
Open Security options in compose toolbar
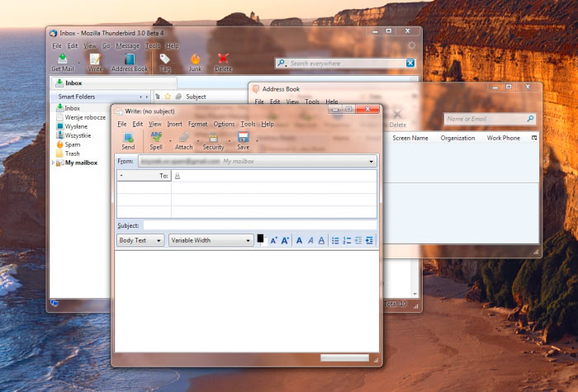coord(213,140)
